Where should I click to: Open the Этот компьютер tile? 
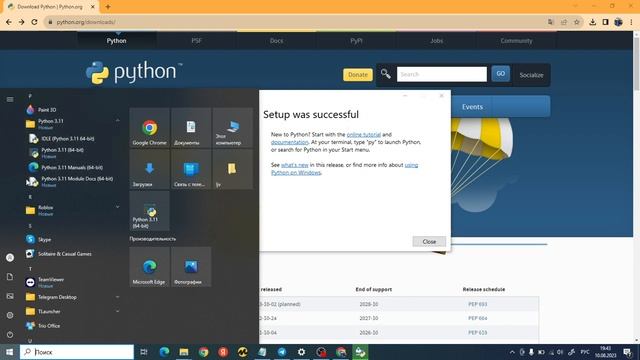[233, 127]
